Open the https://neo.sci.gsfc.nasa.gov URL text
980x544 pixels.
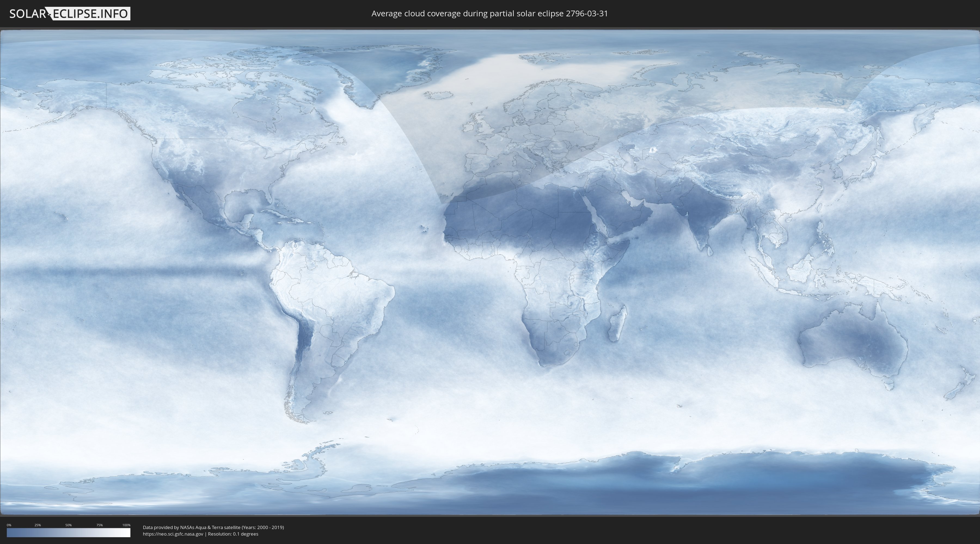(x=173, y=534)
